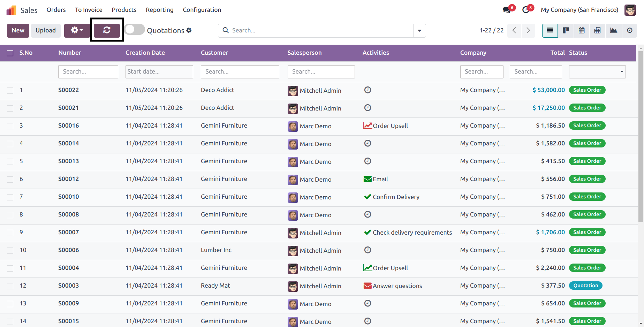Switch to calendar view
The width and height of the screenshot is (644, 327).
click(x=582, y=30)
